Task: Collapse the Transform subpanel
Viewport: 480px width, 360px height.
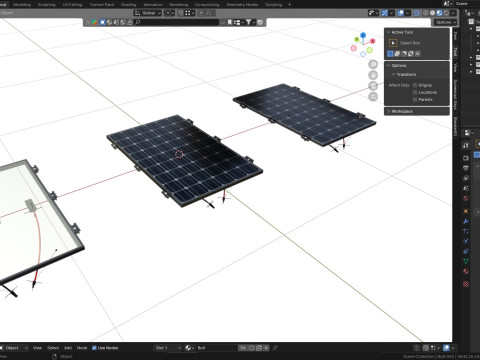Action: 393,74
